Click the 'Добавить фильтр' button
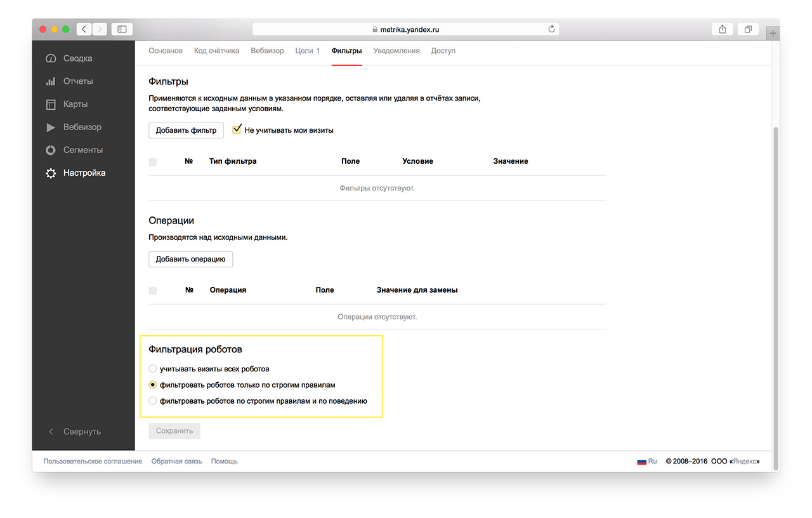 (186, 130)
